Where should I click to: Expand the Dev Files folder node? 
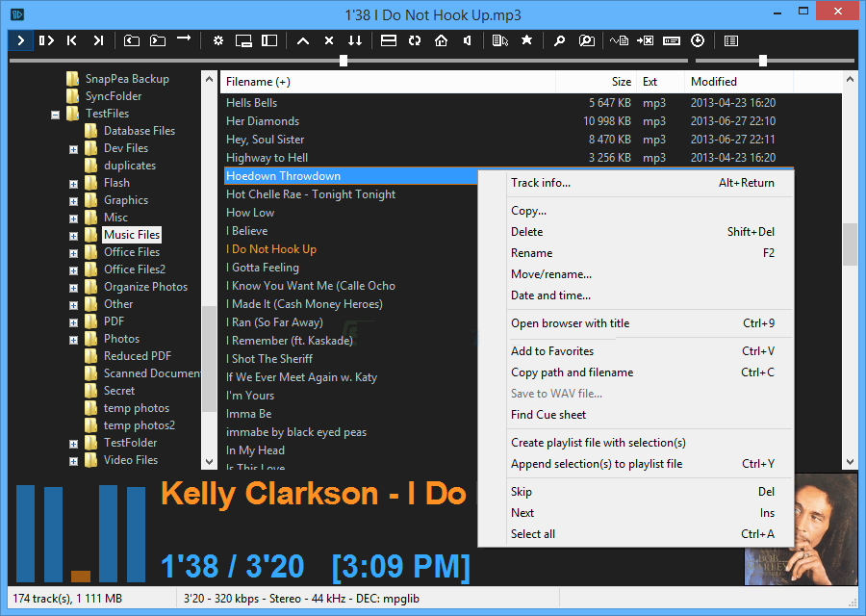click(x=74, y=149)
